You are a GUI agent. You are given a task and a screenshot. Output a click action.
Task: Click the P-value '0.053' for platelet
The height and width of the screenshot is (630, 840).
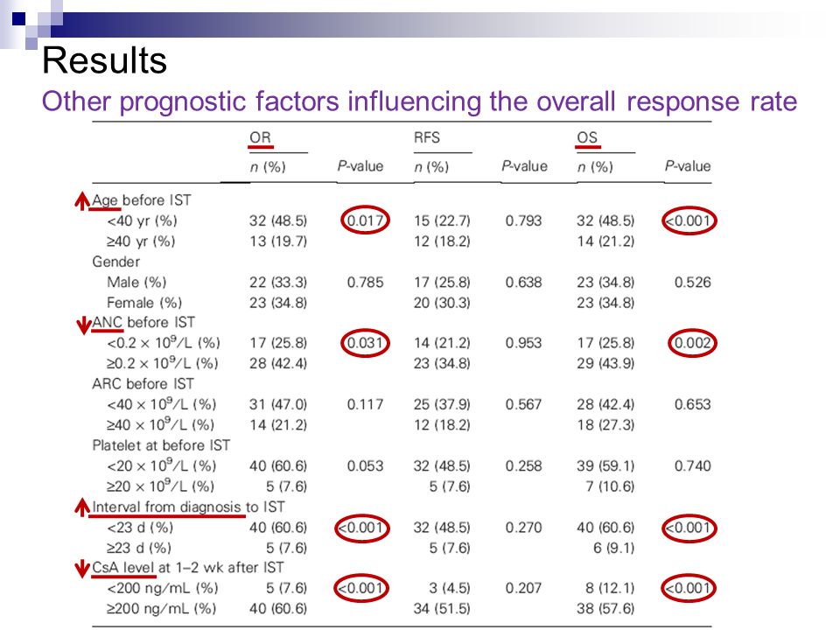pyautogui.click(x=365, y=465)
